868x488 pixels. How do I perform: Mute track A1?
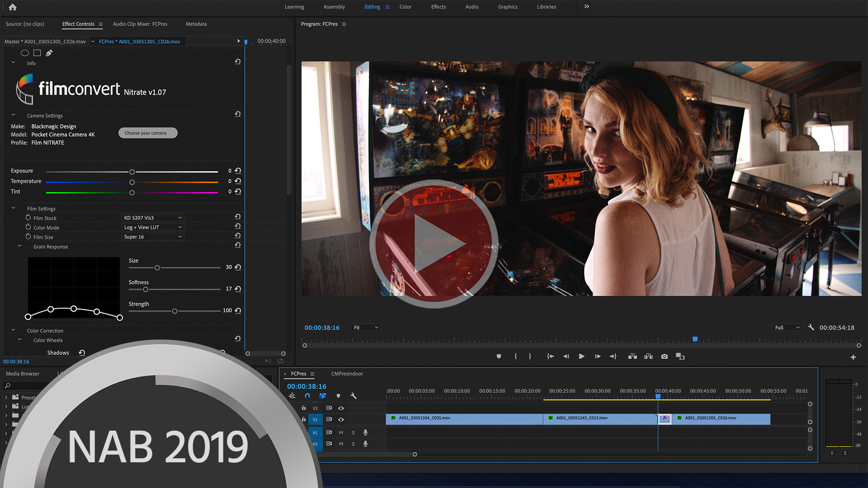(341, 433)
